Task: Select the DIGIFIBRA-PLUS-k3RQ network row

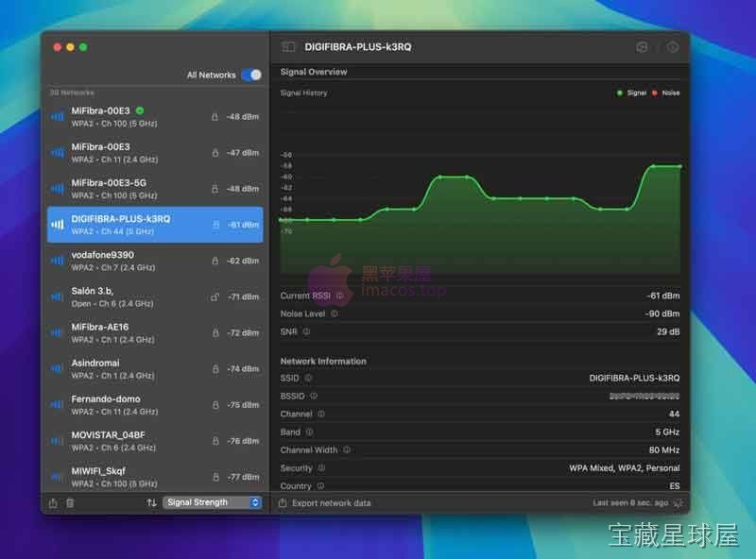Action: [155, 225]
